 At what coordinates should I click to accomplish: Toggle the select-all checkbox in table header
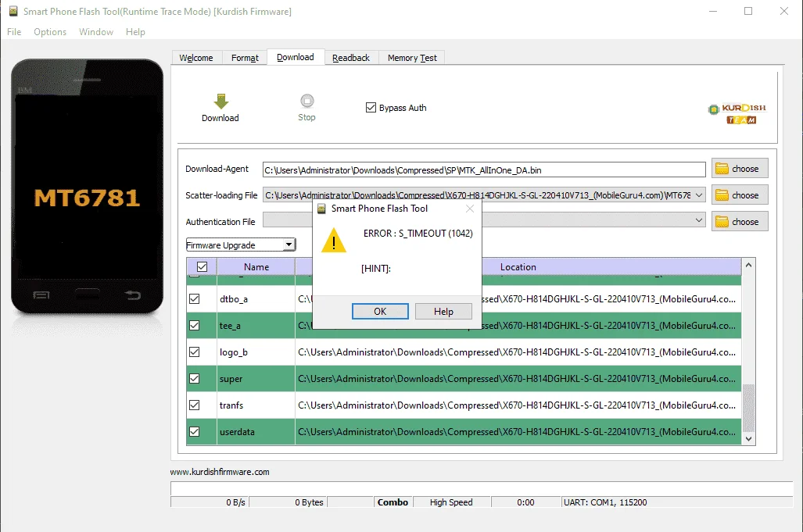click(203, 266)
